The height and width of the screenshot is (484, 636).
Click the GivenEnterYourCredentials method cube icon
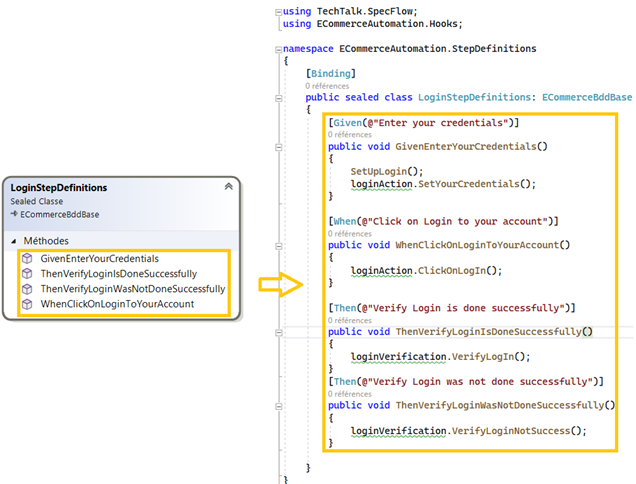pyautogui.click(x=27, y=259)
